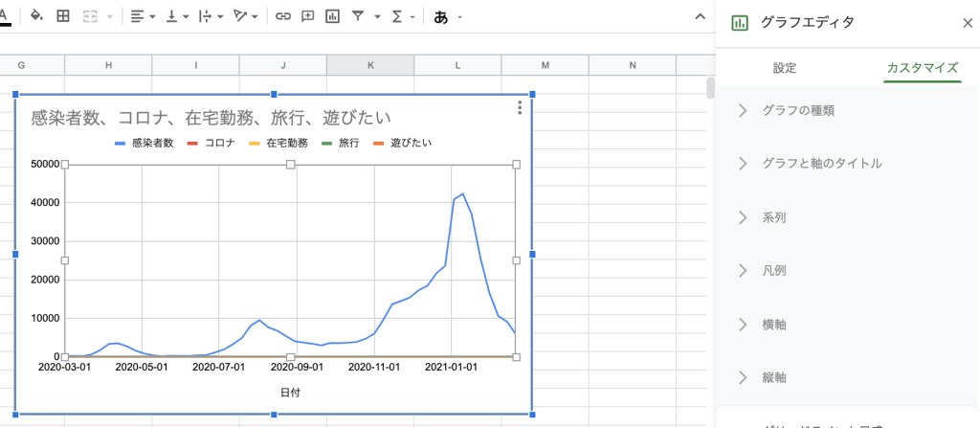
Task: Click the 2020-07-01 axis label
Action: tap(219, 368)
